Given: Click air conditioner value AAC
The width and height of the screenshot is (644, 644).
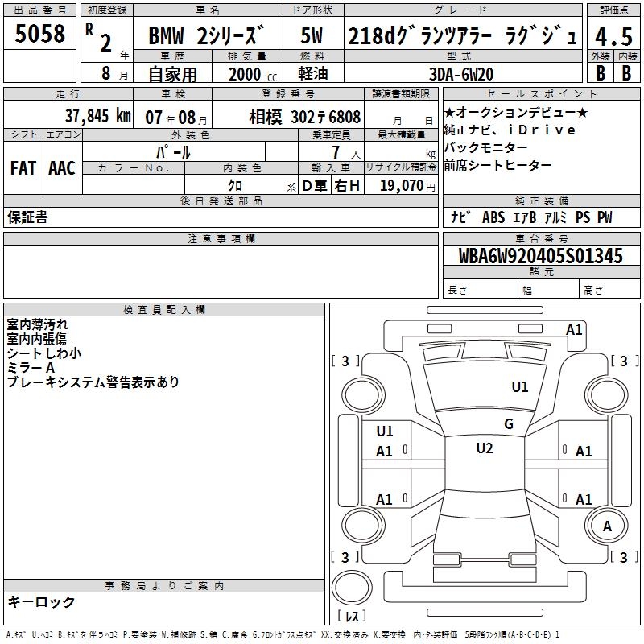Looking at the screenshot, I should [x=62, y=168].
